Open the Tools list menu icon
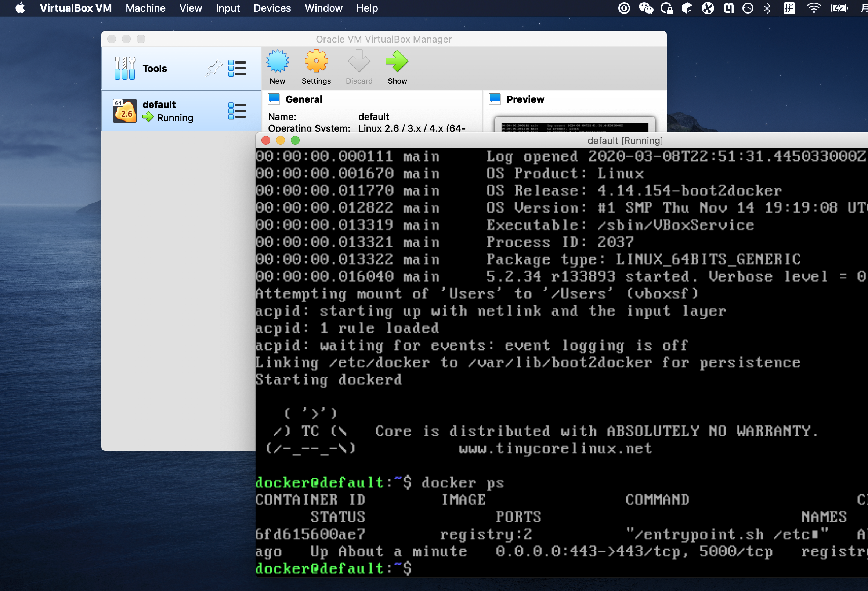 [237, 69]
